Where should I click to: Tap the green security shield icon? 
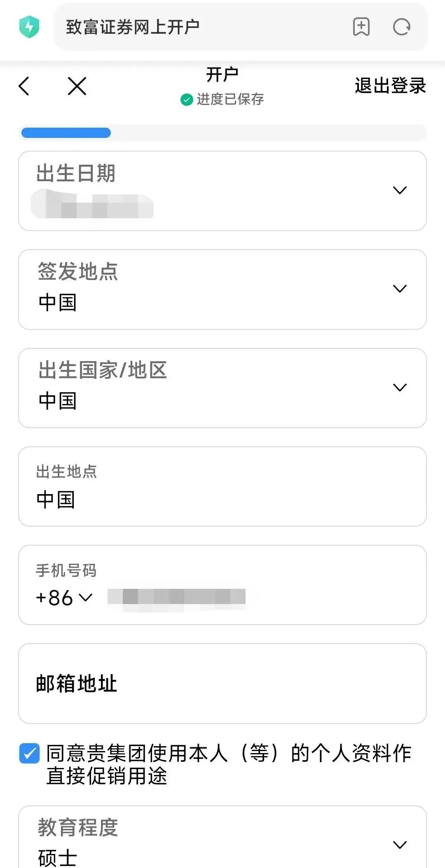(x=29, y=27)
